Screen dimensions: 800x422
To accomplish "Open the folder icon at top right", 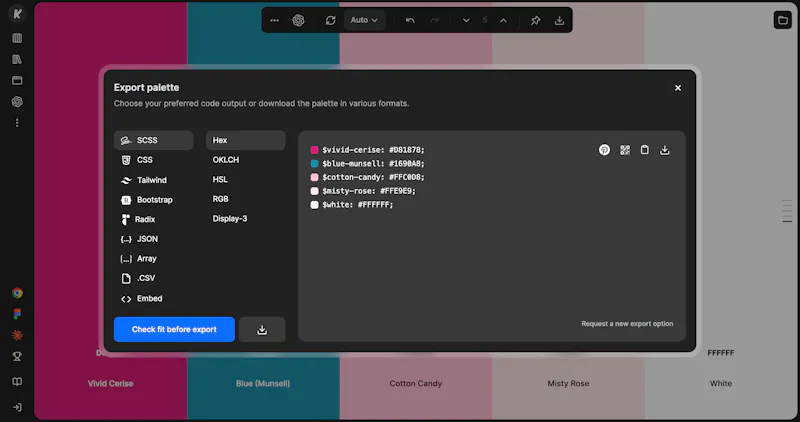I will [782, 20].
